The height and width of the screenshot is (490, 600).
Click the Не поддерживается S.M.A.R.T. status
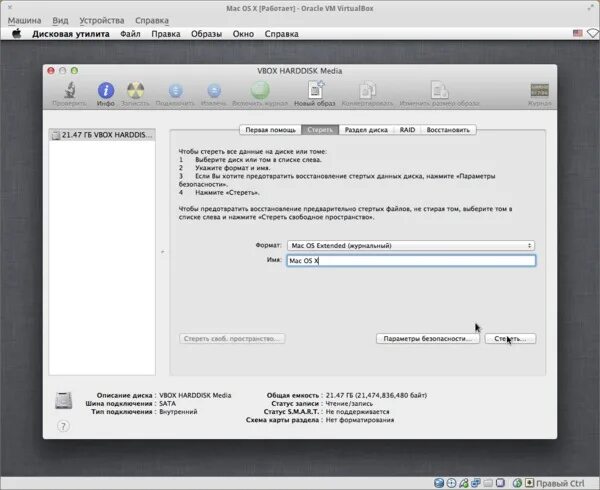[357, 412]
